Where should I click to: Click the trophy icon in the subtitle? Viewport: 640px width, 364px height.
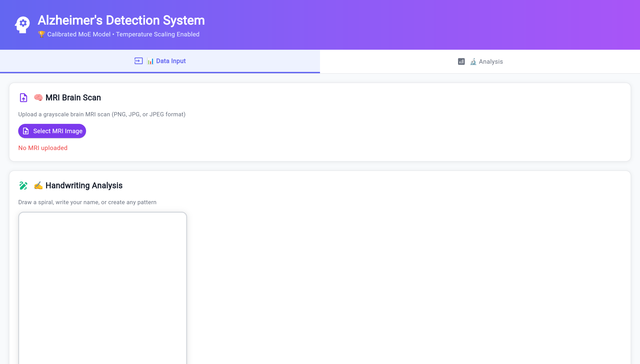tap(42, 34)
